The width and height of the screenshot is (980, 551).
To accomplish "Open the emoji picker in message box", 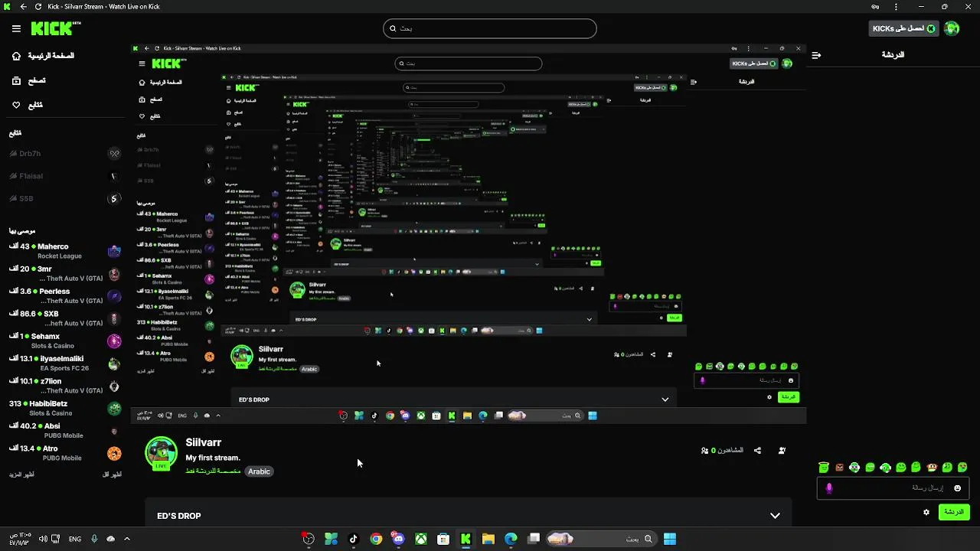I will pyautogui.click(x=957, y=488).
